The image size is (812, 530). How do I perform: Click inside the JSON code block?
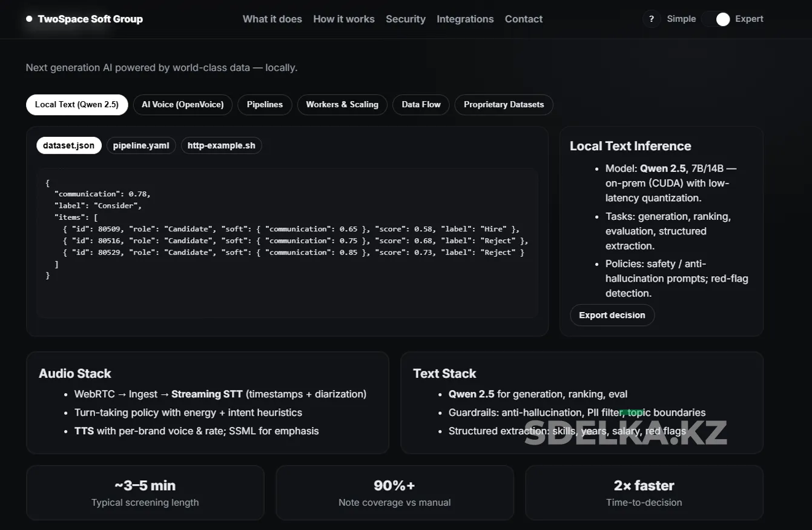[287, 242]
